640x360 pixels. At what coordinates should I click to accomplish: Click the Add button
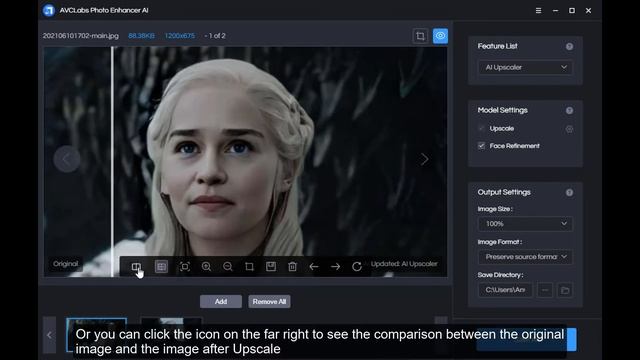[221, 302]
